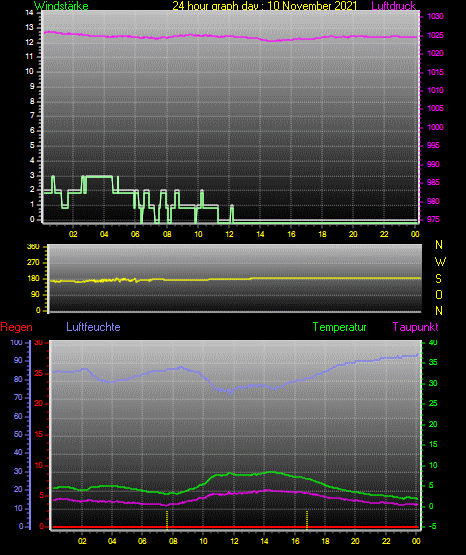Click the 22 hour tick on bottom graph
The width and height of the screenshot is (466, 555).
[386, 541]
